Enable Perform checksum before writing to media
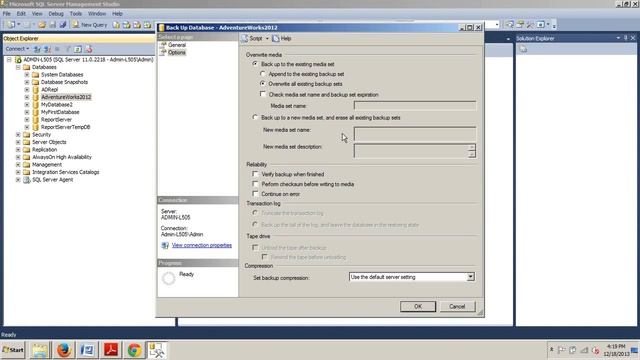This screenshot has height=360, width=640. [x=256, y=184]
